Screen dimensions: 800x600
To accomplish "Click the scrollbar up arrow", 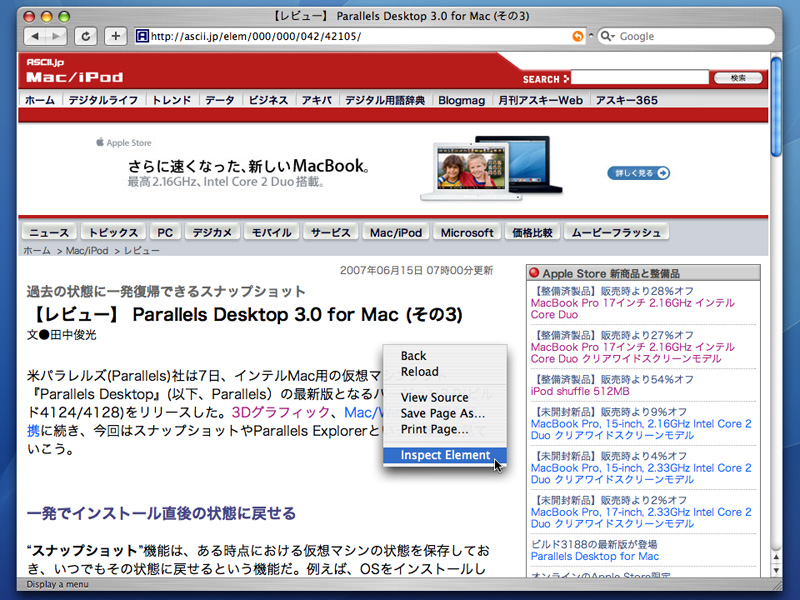I will click(x=776, y=557).
